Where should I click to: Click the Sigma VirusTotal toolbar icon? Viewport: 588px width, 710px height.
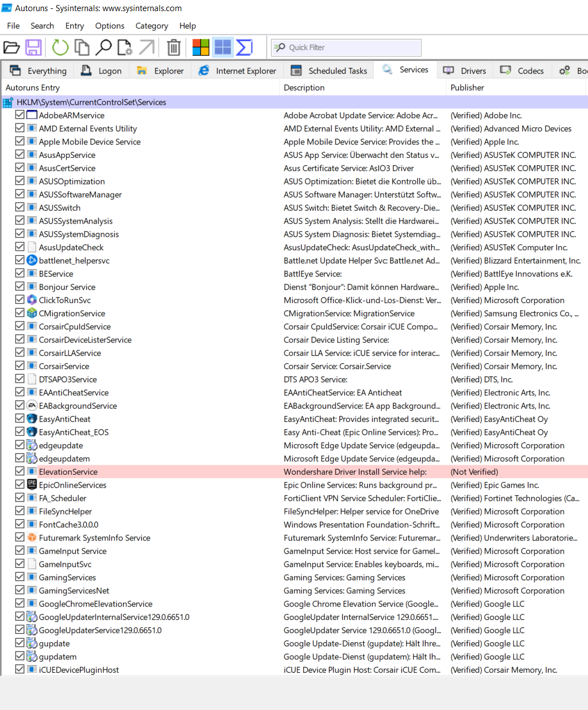[x=244, y=48]
